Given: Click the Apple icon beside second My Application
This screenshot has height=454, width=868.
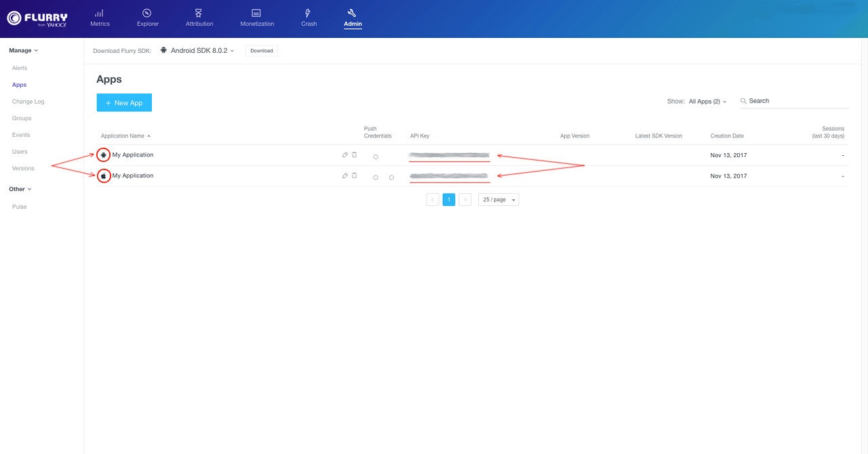Looking at the screenshot, I should [103, 176].
